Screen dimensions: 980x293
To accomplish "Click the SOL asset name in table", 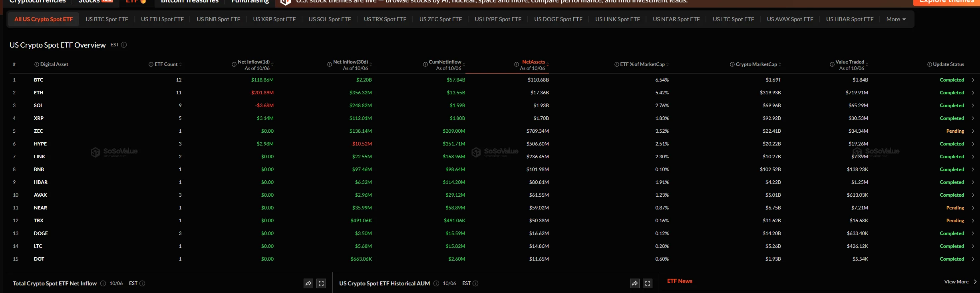I will [38, 106].
